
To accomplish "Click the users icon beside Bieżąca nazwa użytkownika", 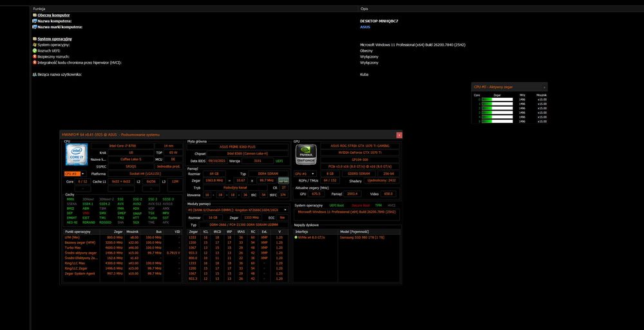I will pos(35,75).
